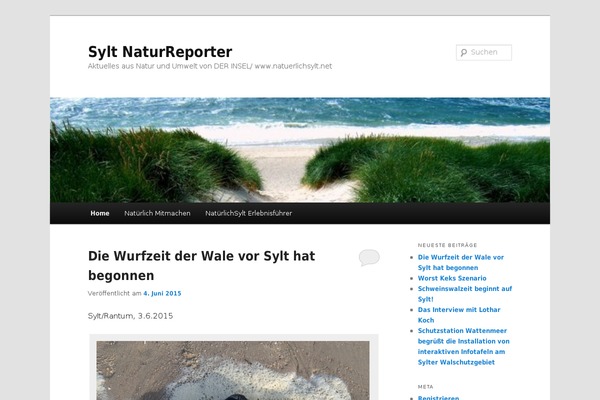Viewport: 600px width, 400px height.
Task: Click the Suchen search field
Action: [x=484, y=52]
